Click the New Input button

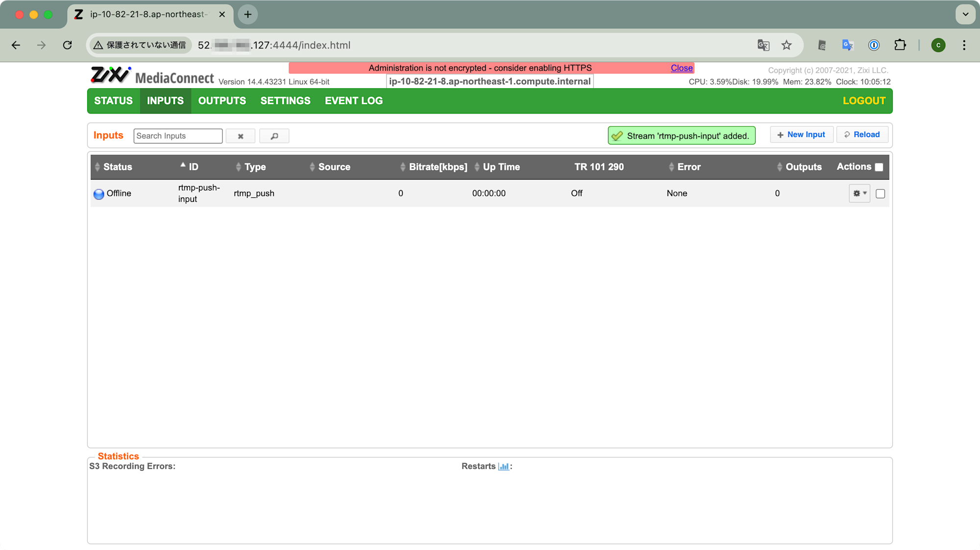coord(801,135)
